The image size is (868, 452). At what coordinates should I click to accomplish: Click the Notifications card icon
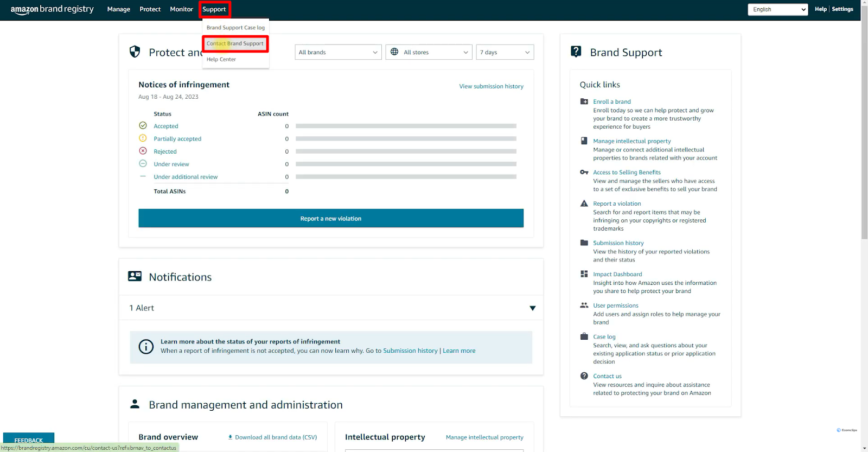[x=135, y=276]
